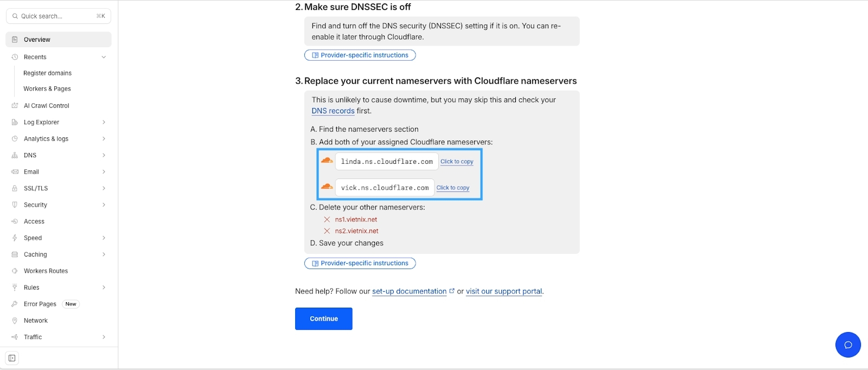Viewport: 868px width, 370px height.
Task: Select the Caching sidebar item
Action: click(x=35, y=254)
